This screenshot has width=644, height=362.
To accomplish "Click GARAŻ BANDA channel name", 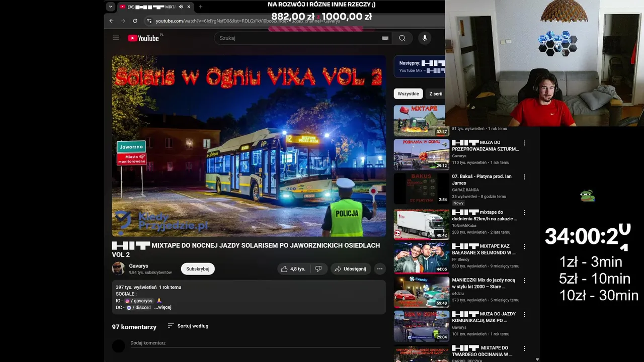I will (x=465, y=190).
